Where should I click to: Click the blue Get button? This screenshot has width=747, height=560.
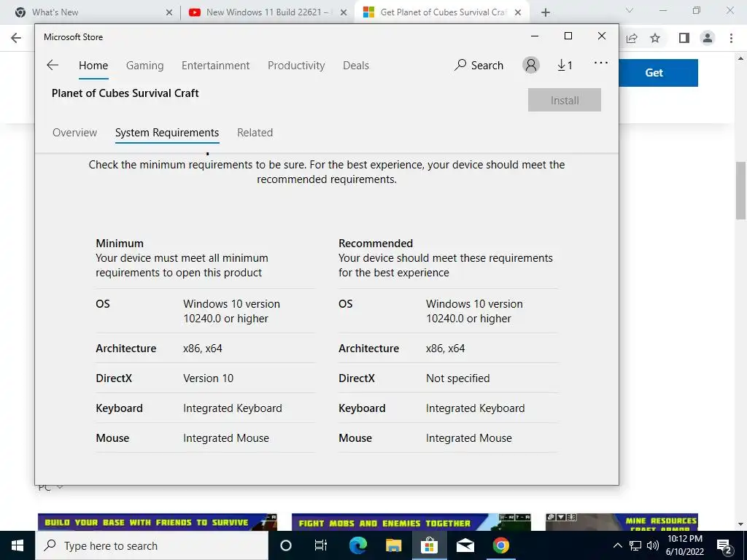(x=658, y=72)
